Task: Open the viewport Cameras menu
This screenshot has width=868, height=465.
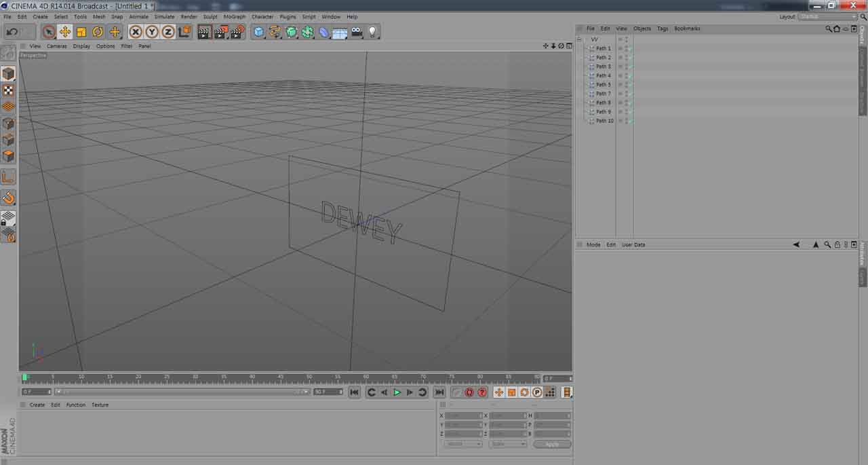Action: pos(57,46)
